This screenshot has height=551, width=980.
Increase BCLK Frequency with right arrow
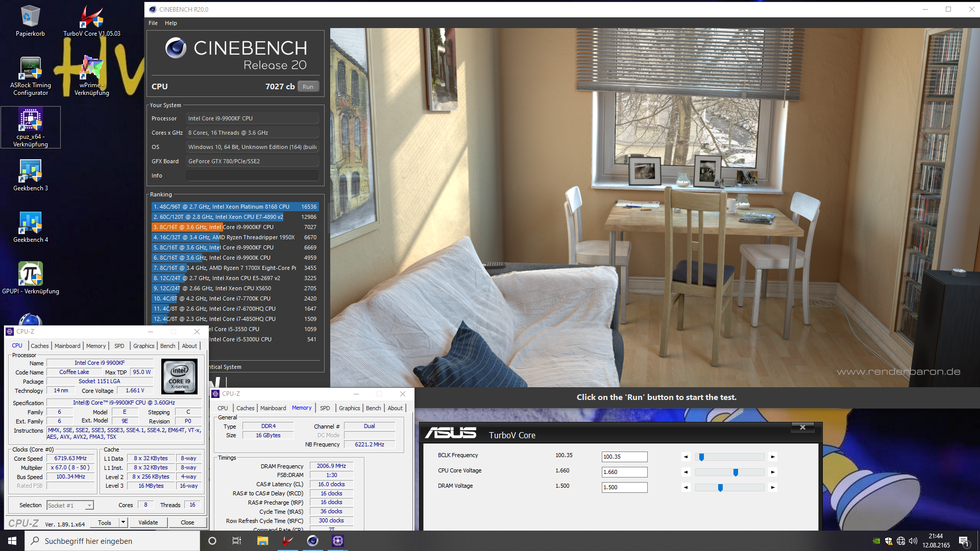coord(773,457)
